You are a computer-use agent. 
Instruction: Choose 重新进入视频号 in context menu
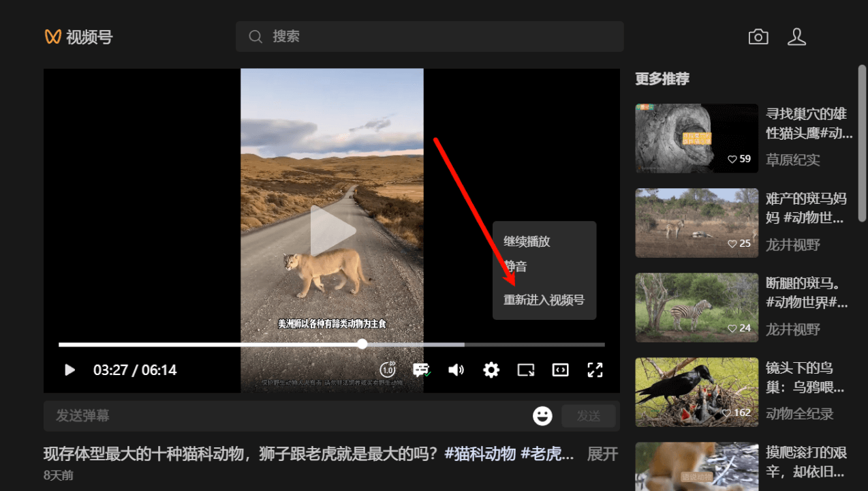click(544, 300)
